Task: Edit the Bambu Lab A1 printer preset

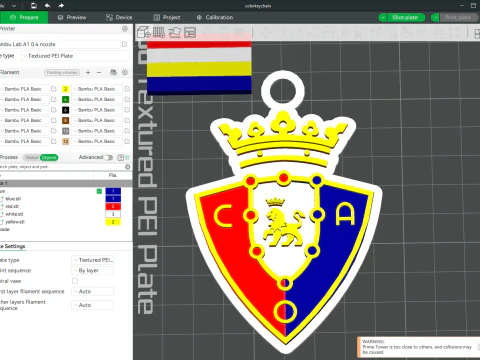Action: click(125, 44)
